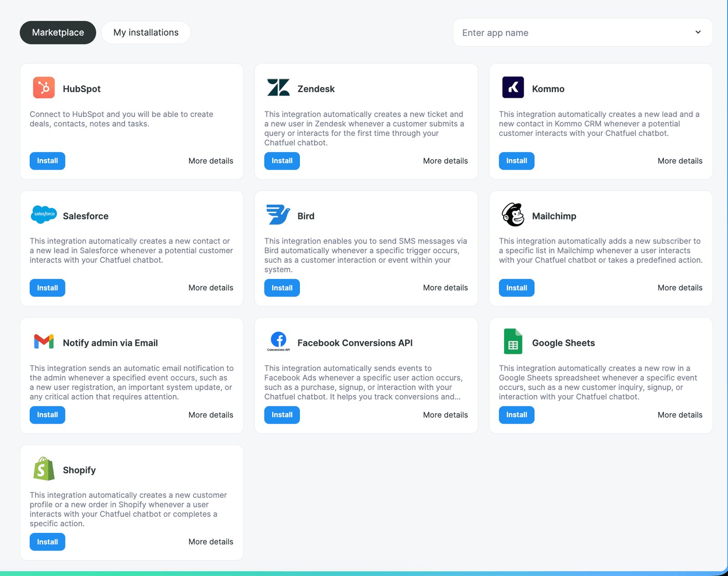Click the Kommo logo icon
This screenshot has width=728, height=576.
(513, 88)
